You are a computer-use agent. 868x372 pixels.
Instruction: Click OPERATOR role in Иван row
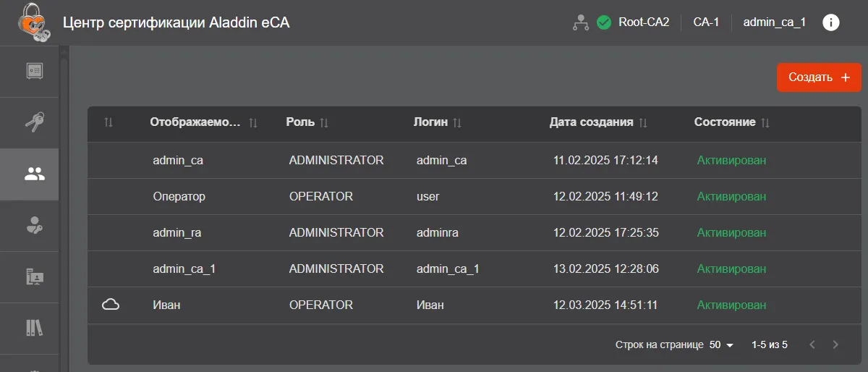coord(321,305)
